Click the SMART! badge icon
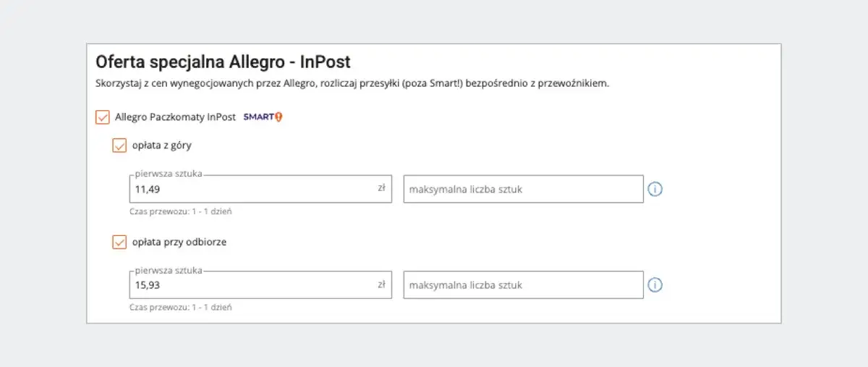 tap(263, 117)
